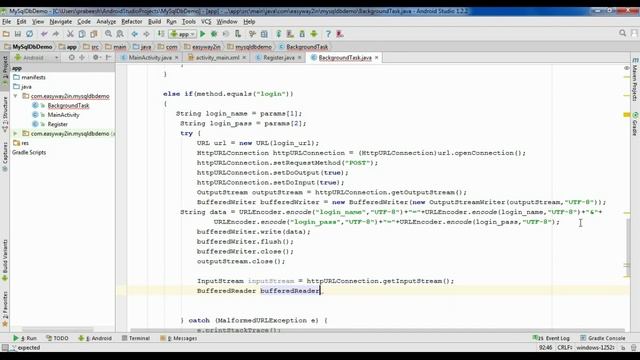Open the Structure side panel tab

tap(5, 114)
